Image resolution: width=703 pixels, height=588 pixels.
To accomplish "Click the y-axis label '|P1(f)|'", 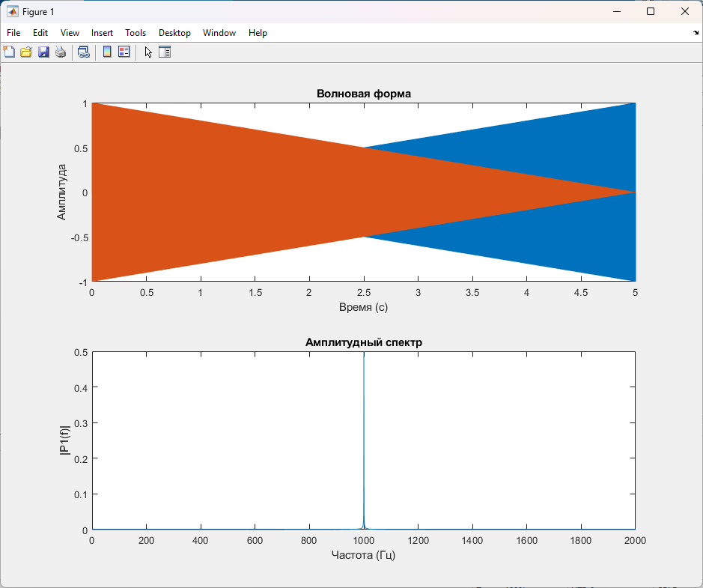I will [x=65, y=440].
